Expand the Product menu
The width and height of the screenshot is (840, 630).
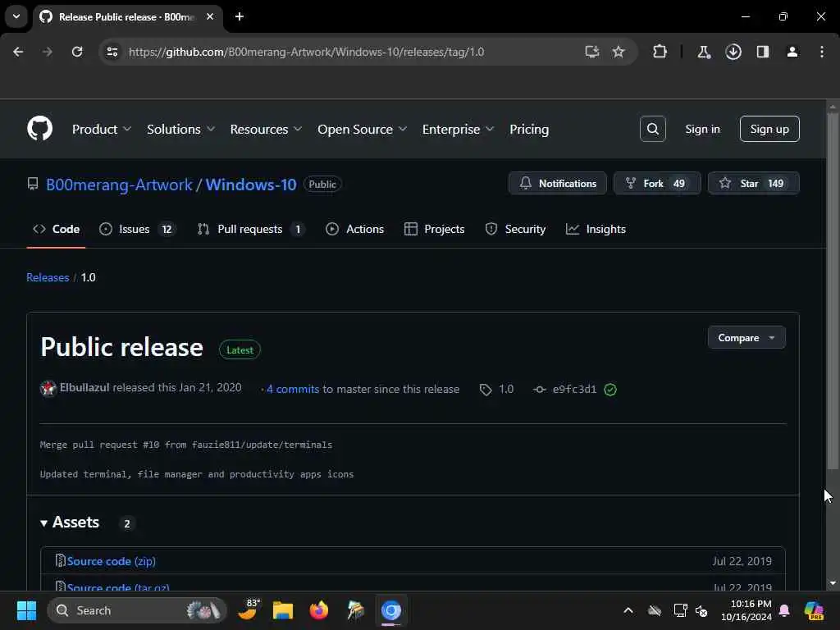click(x=101, y=129)
